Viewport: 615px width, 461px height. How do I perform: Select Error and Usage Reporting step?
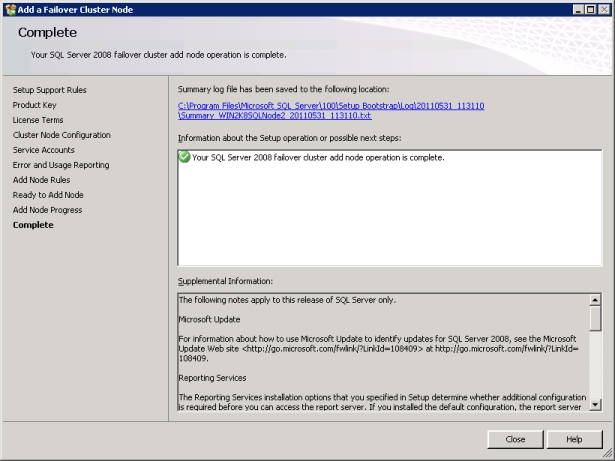(61, 165)
